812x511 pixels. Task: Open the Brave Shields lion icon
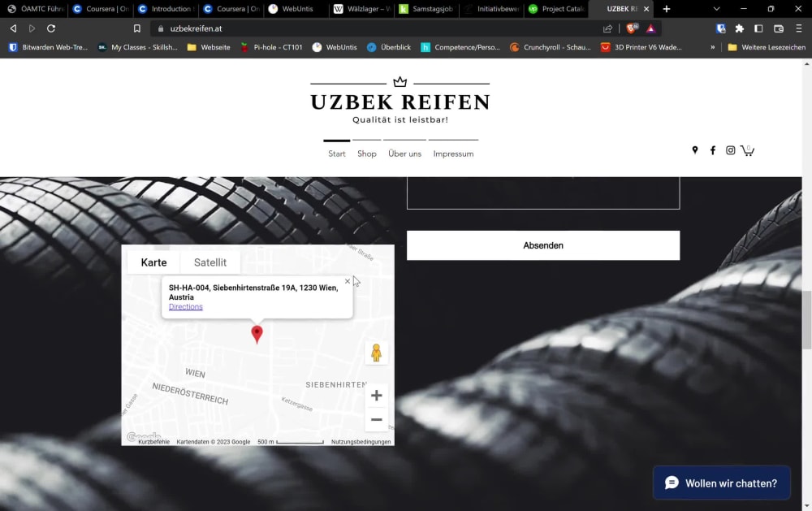[x=632, y=28]
